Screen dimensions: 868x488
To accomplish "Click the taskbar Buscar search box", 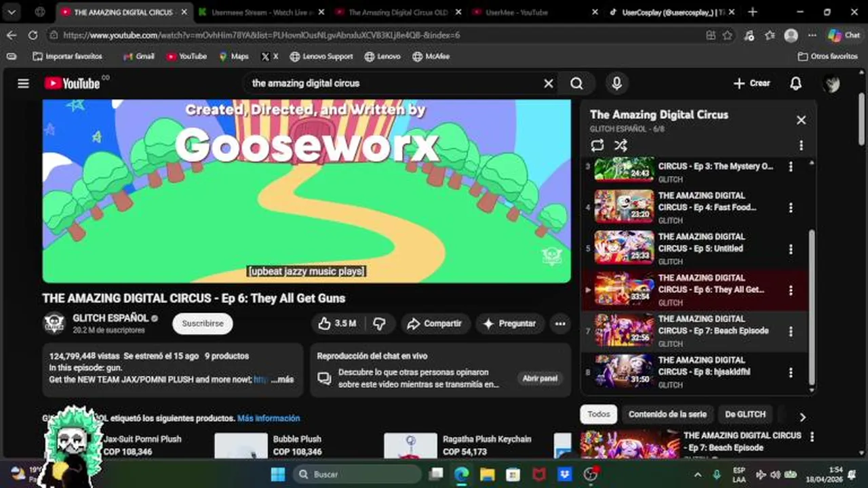I will (357, 474).
